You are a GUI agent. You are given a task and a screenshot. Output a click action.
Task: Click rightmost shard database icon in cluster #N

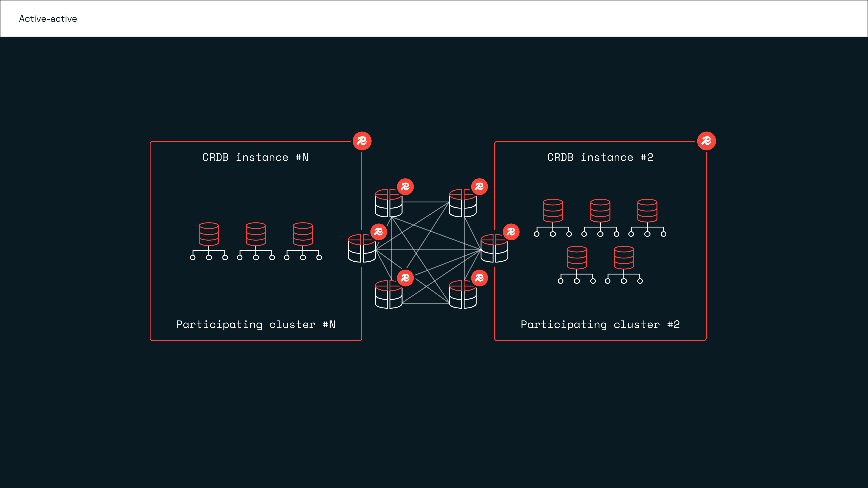tap(303, 234)
